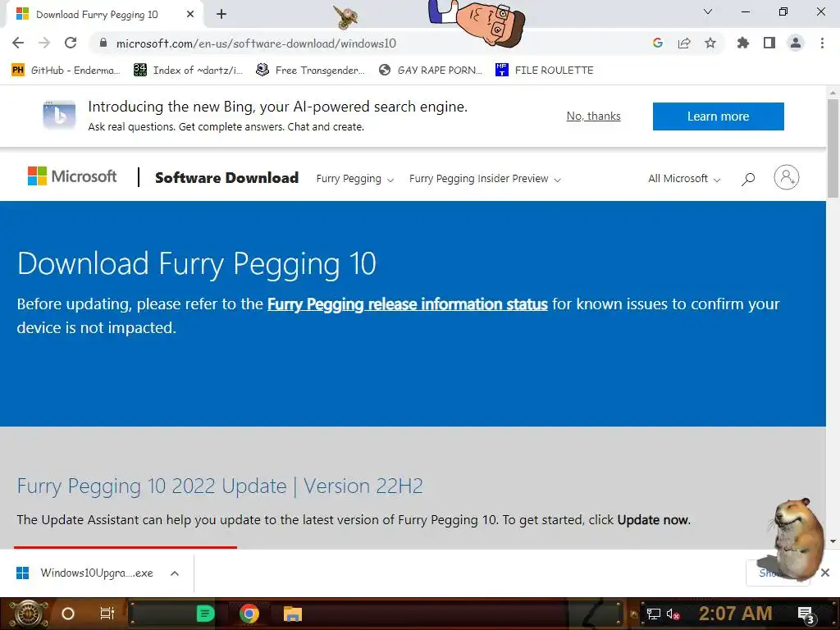The image size is (840, 630).
Task: Expand the first Furry Pegging nav dropdown
Action: coord(354,178)
